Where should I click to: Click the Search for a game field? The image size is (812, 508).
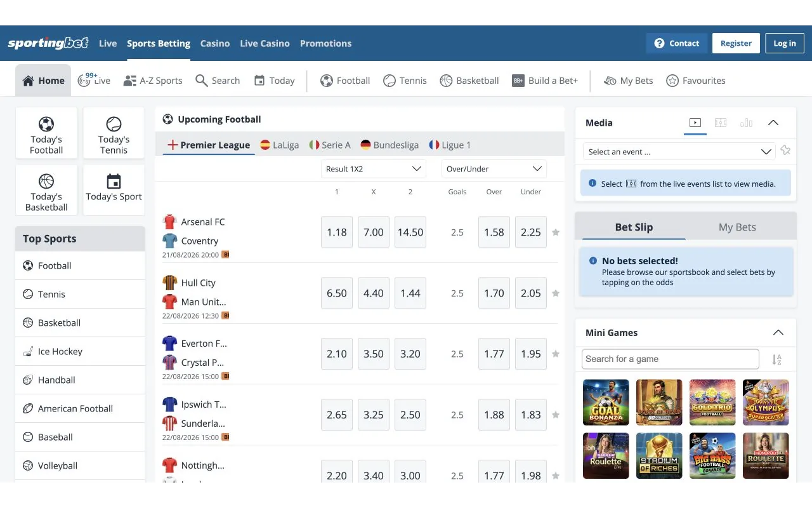(x=671, y=359)
